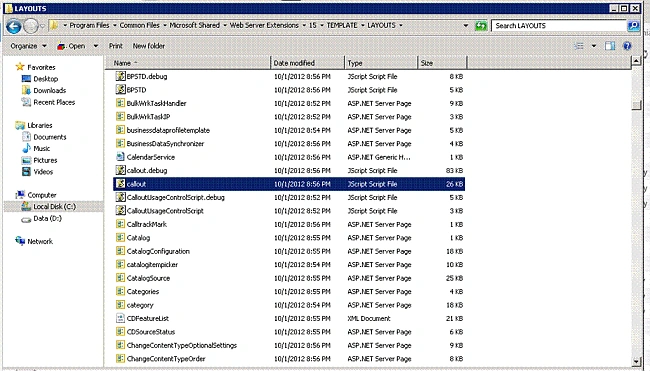
Task: Click the scroll down arrow of file list
Action: click(x=636, y=361)
